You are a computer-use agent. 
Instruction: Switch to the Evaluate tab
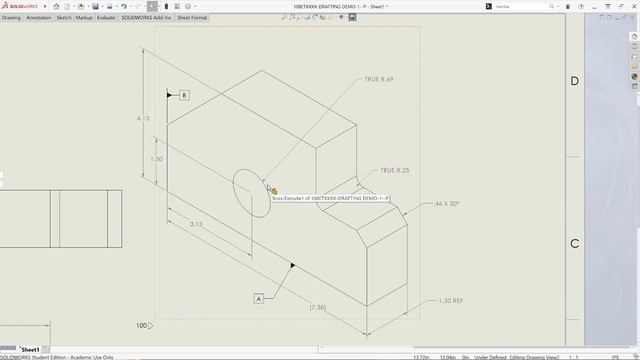pos(106,18)
